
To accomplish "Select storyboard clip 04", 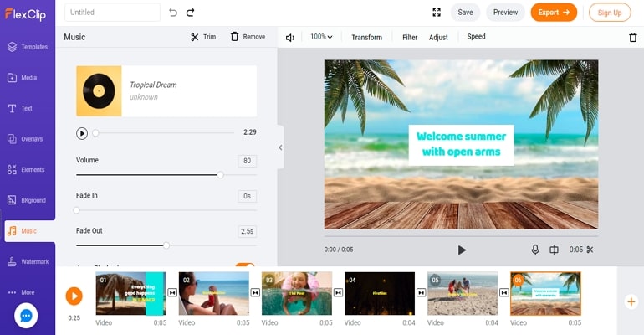I will [x=380, y=293].
